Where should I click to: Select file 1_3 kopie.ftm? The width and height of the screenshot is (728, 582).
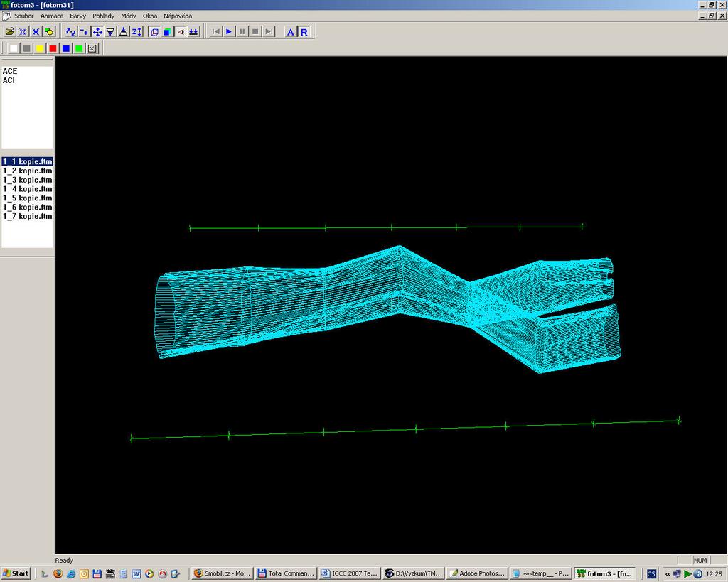pos(28,180)
